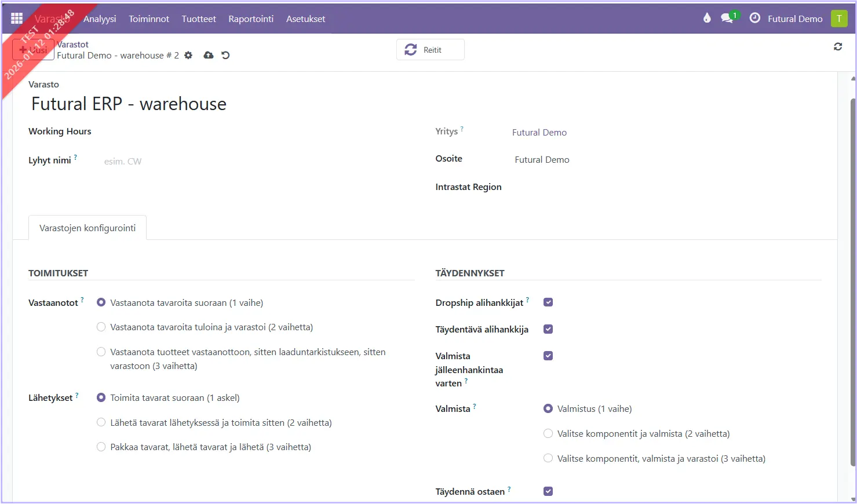
Task: Expand the Tuotteet dropdown menu
Action: [199, 19]
